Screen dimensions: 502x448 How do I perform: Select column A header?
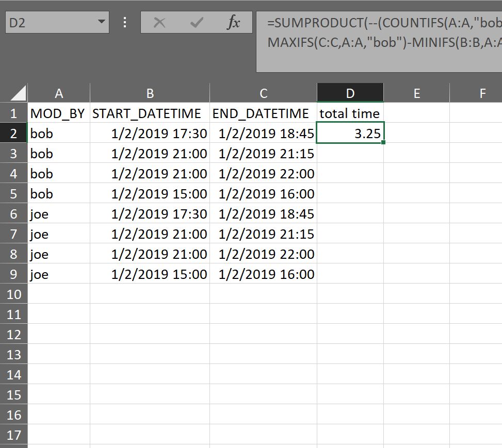click(x=59, y=93)
